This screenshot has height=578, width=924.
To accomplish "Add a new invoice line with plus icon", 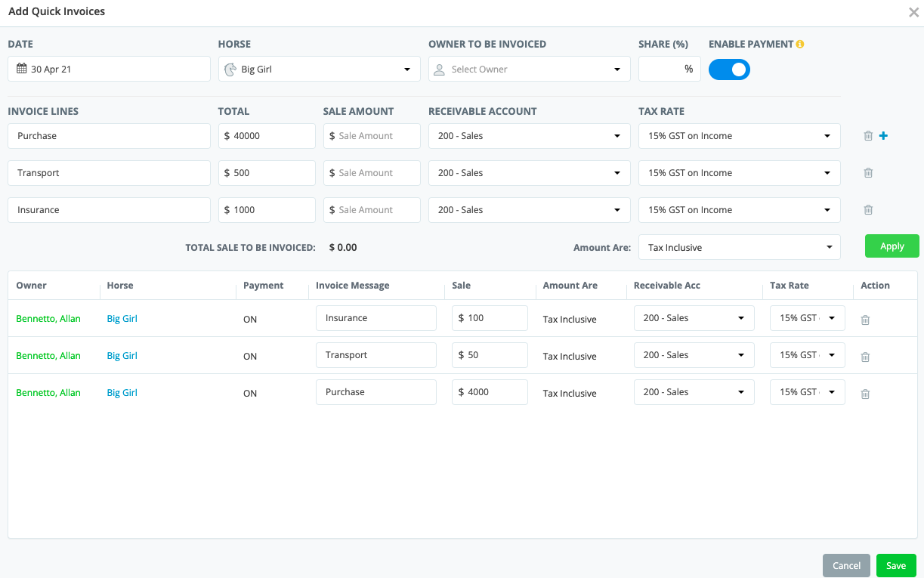I will click(883, 136).
